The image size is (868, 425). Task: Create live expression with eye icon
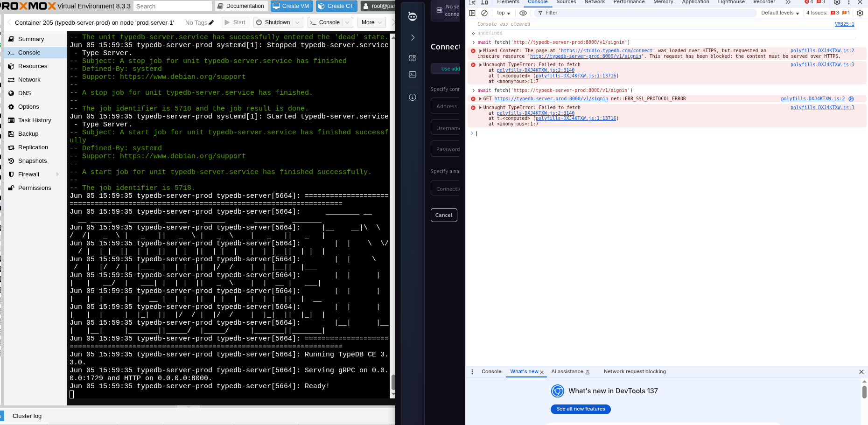tap(523, 13)
